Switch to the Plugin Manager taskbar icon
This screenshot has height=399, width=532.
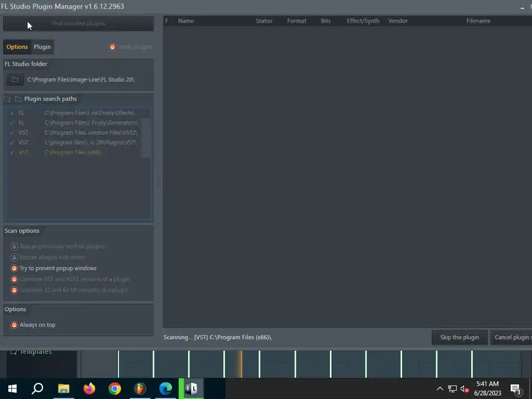(x=191, y=389)
